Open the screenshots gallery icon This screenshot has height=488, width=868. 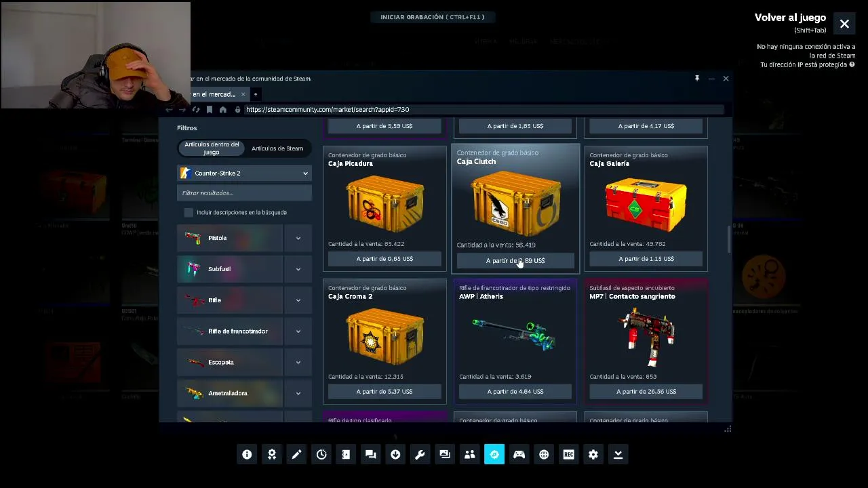[445, 454]
